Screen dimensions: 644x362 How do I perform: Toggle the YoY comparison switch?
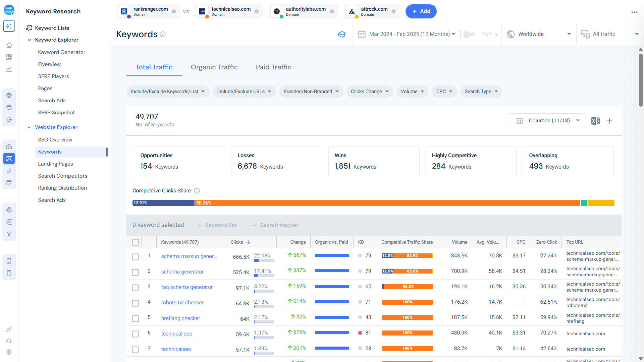click(x=469, y=34)
